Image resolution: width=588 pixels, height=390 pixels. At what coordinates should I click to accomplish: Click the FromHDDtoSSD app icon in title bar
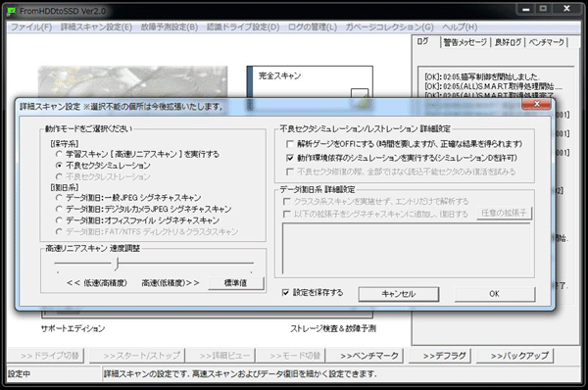11,11
